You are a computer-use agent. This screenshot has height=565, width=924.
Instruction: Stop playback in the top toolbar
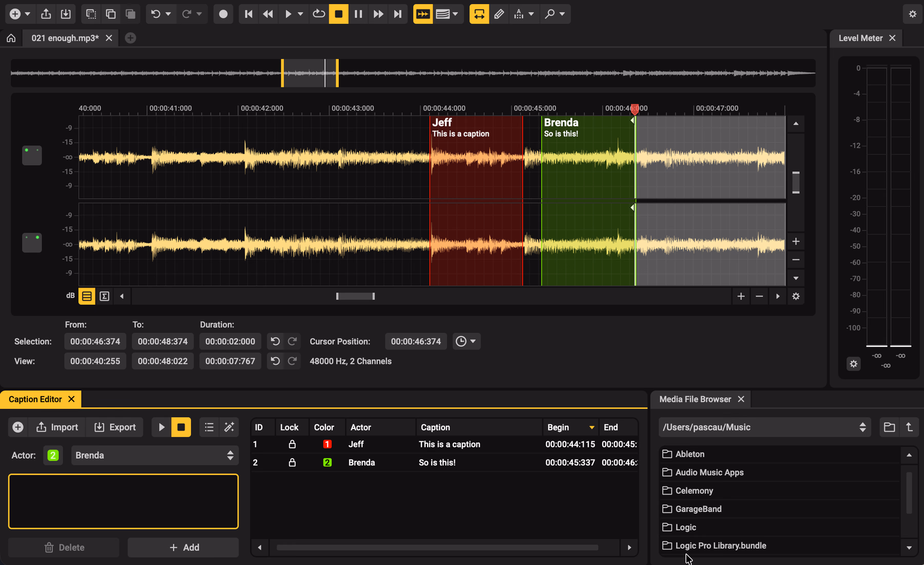338,14
